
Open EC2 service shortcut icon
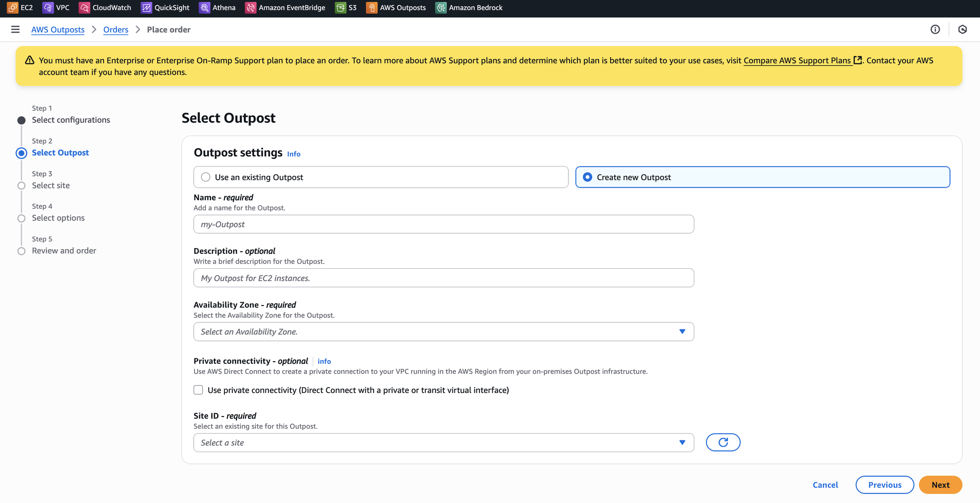pos(13,7)
